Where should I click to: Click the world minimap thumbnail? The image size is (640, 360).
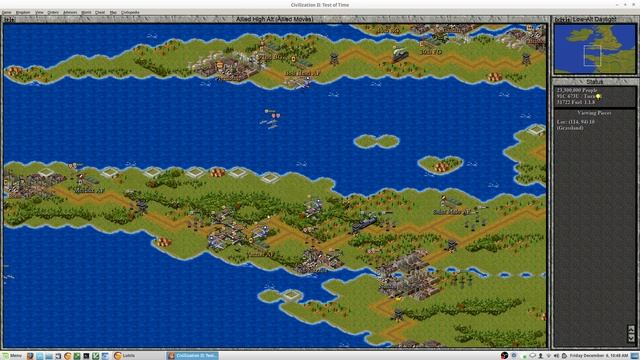coord(595,49)
